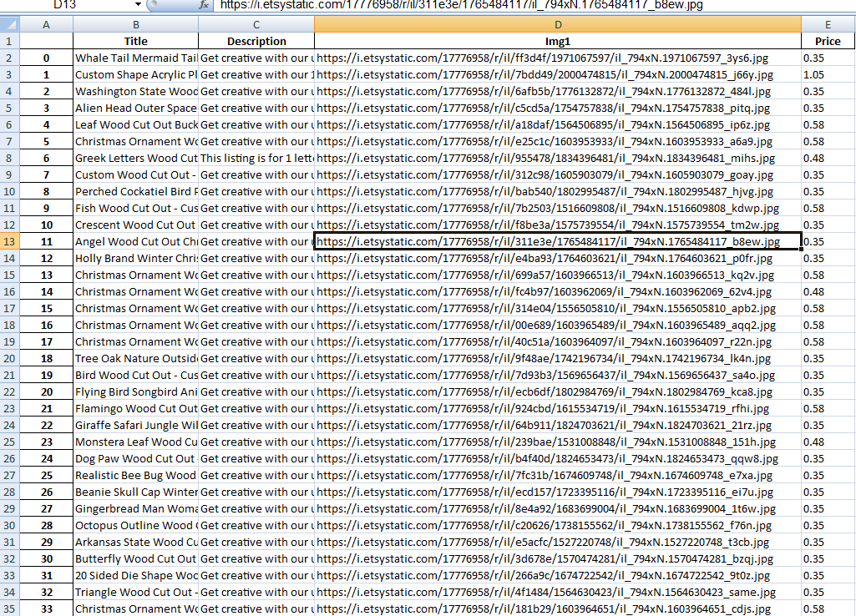Screen dimensions: 856x616
Task: Click the formula bar URL text
Action: 461,5
